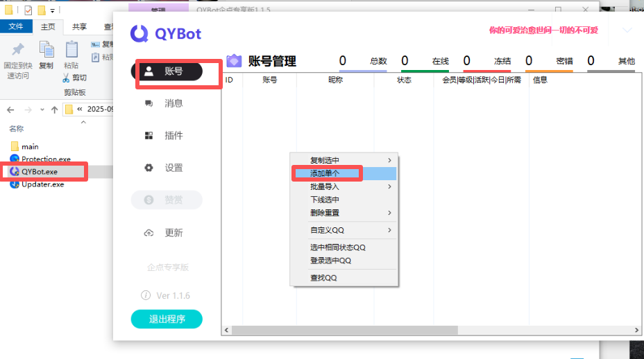Click the 退出程序 exit button
The image size is (644, 359).
pyautogui.click(x=167, y=319)
